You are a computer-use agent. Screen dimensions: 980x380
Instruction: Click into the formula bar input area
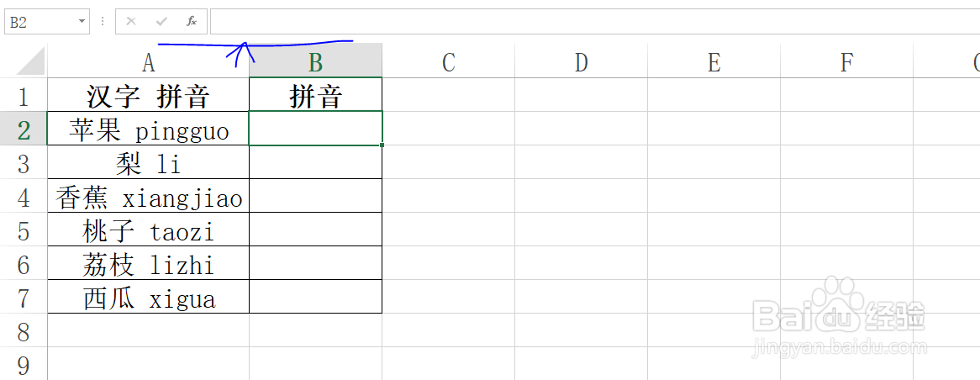pyautogui.click(x=594, y=21)
